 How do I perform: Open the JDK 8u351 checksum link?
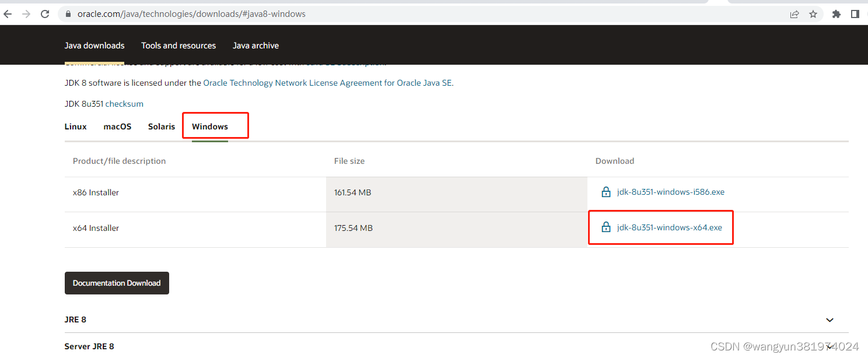(x=124, y=104)
